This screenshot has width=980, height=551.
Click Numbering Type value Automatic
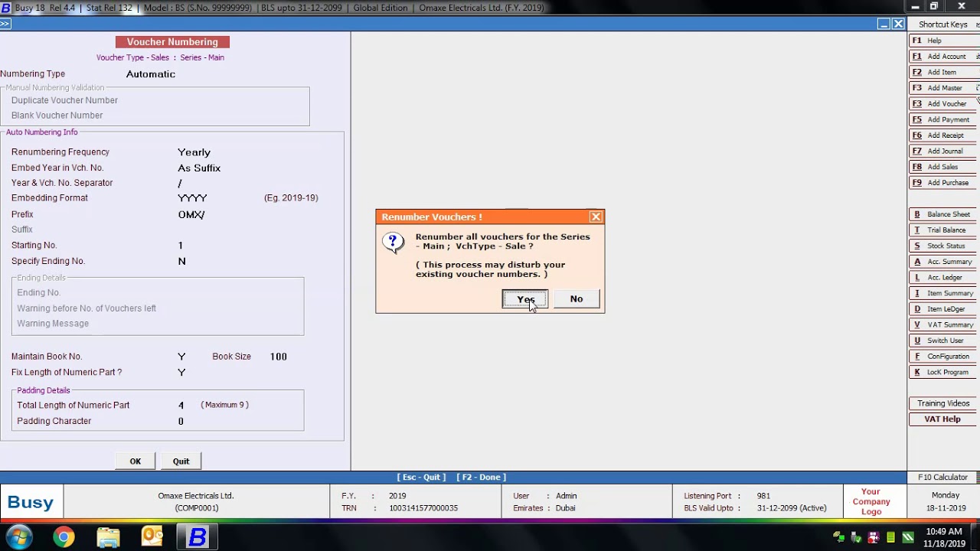coord(151,74)
